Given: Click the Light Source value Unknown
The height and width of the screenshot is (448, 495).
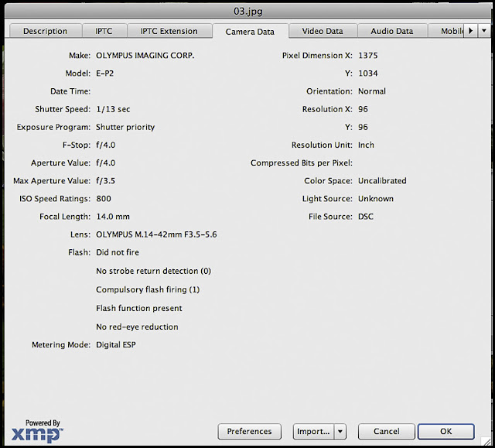Looking at the screenshot, I should tap(376, 199).
